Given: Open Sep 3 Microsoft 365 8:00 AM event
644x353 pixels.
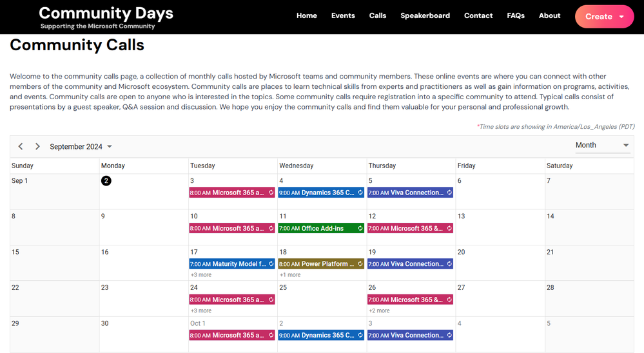Looking at the screenshot, I should (232, 193).
